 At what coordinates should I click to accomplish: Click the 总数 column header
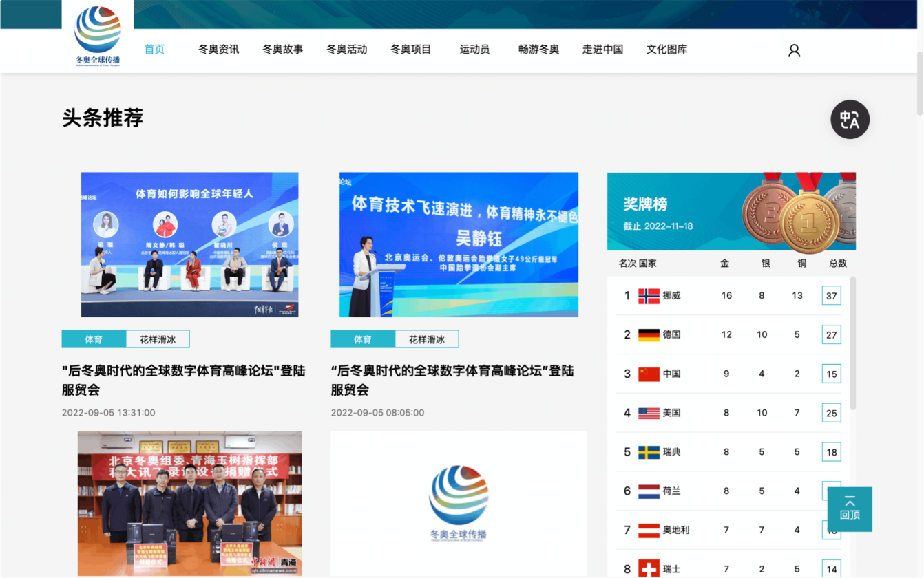[838, 264]
